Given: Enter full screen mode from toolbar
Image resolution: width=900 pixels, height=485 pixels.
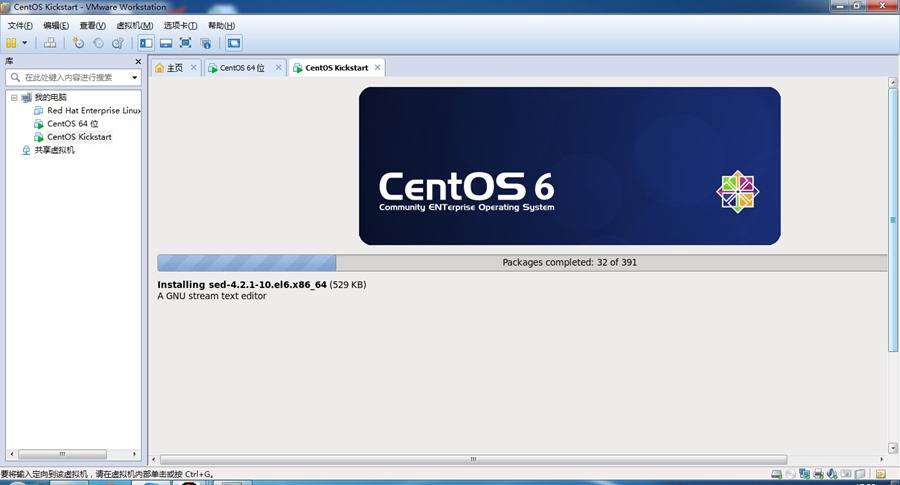Looking at the screenshot, I should pos(186,43).
